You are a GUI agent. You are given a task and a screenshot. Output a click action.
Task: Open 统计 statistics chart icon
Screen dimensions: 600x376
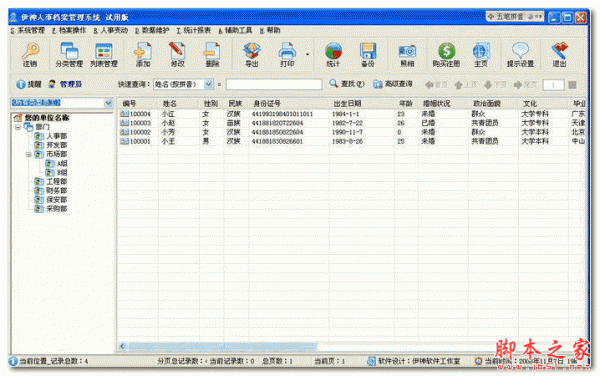pos(333,55)
